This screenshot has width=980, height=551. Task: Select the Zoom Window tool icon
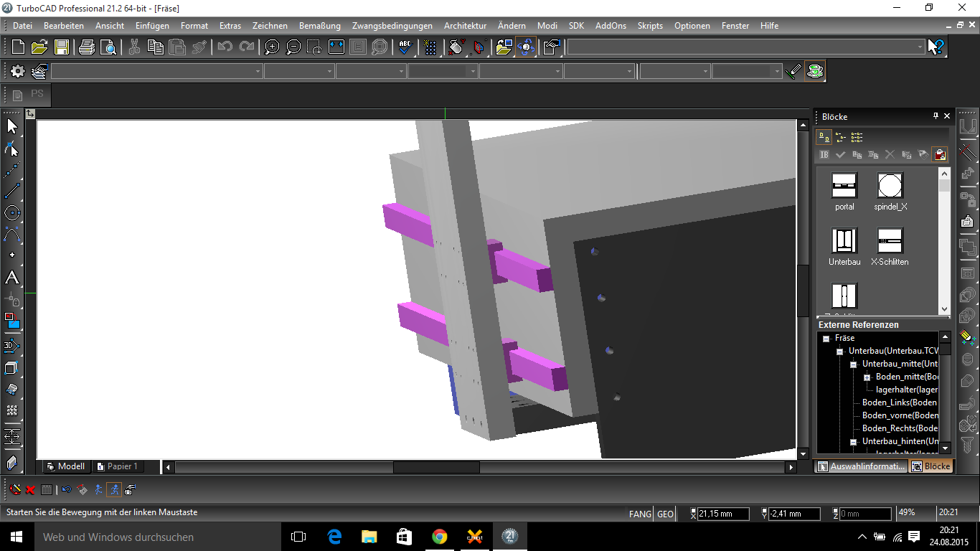pyautogui.click(x=315, y=47)
